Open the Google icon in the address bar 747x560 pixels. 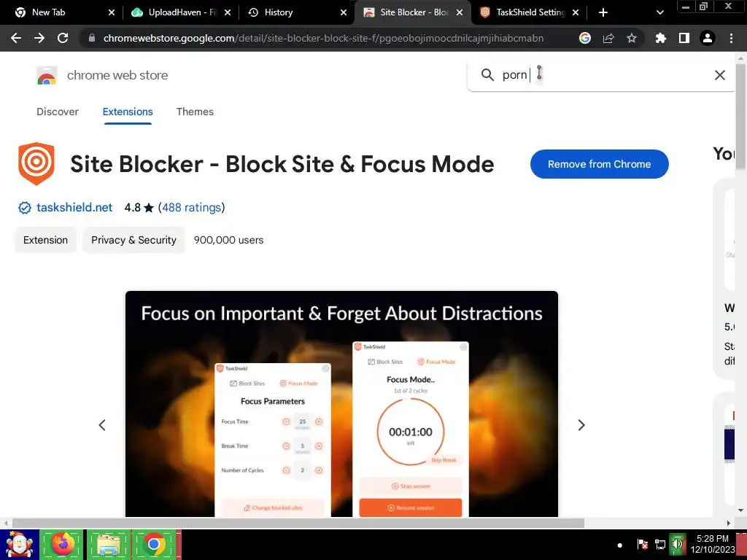(x=585, y=38)
